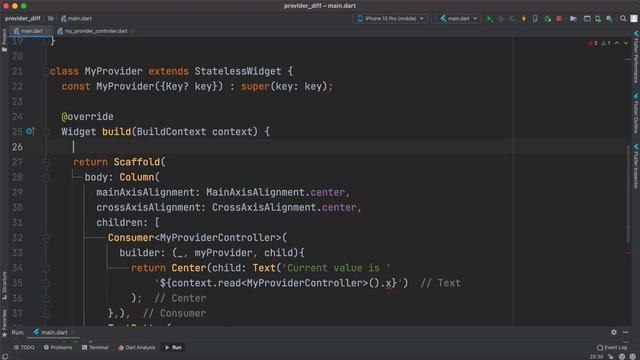This screenshot has width=640, height=360.
Task: Open Flutter Performance side panel
Action: click(x=636, y=57)
